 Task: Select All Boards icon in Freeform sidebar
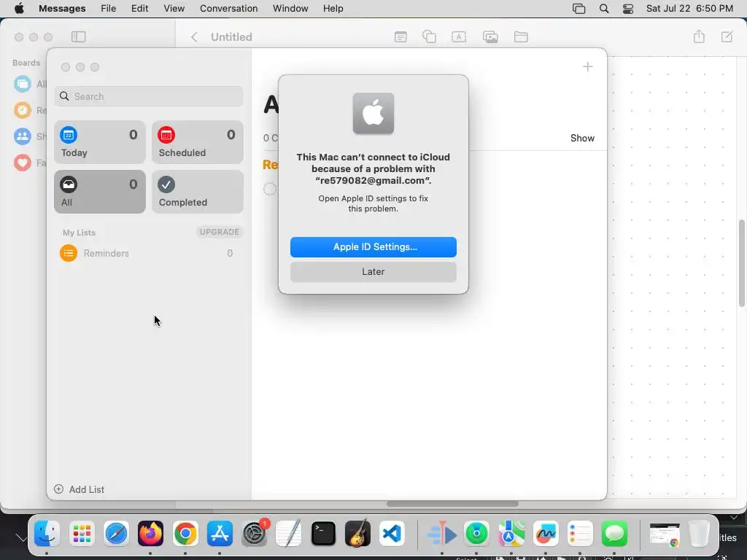[23, 84]
